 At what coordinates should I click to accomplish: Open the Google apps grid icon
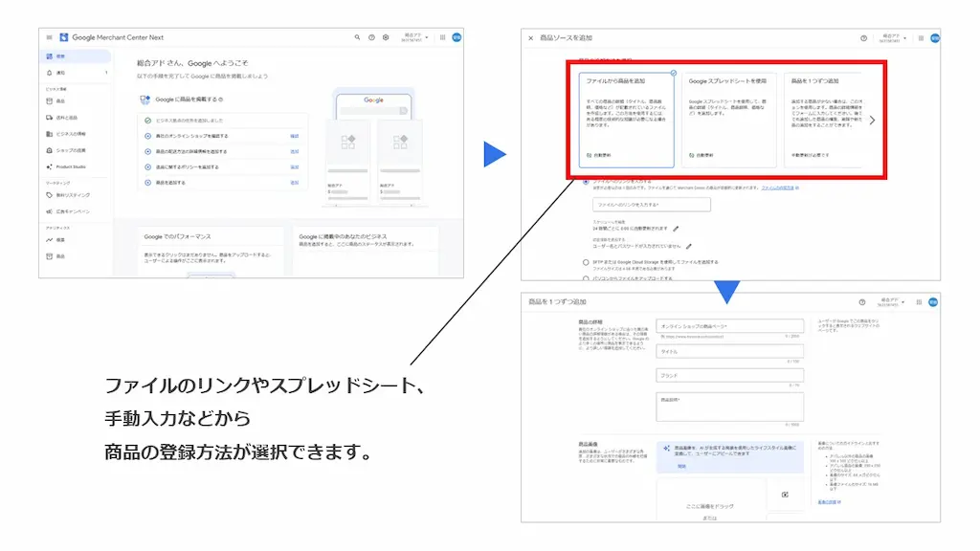click(x=441, y=36)
